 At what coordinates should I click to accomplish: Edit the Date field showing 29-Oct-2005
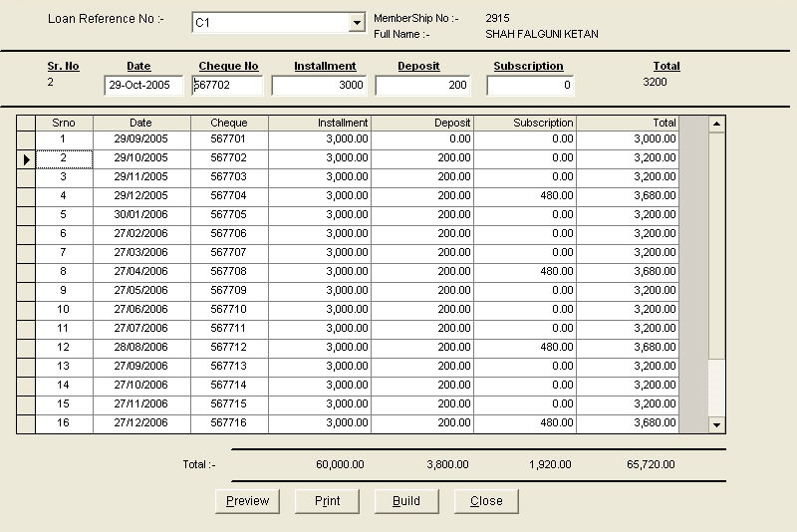click(x=138, y=86)
